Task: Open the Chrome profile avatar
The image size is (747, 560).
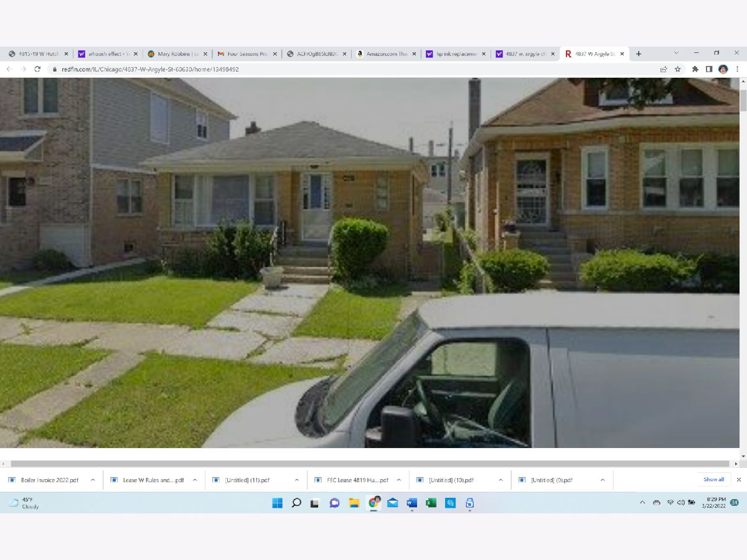Action: pyautogui.click(x=723, y=69)
